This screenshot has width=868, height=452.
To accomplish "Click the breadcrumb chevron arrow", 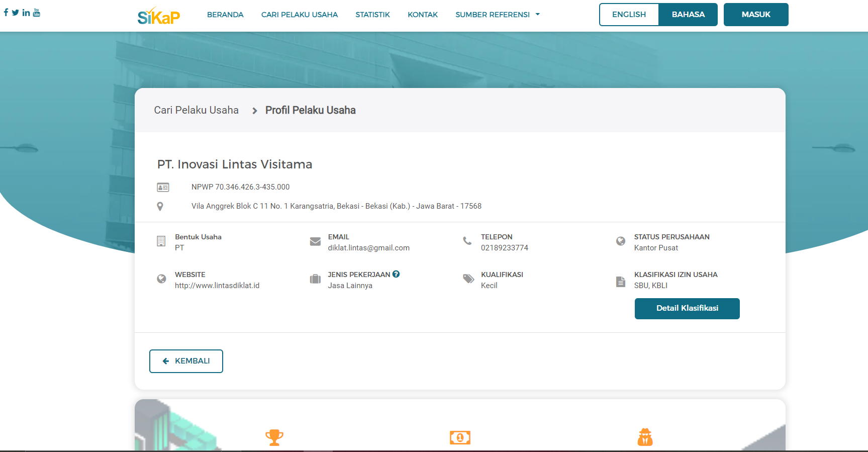I will click(x=255, y=111).
